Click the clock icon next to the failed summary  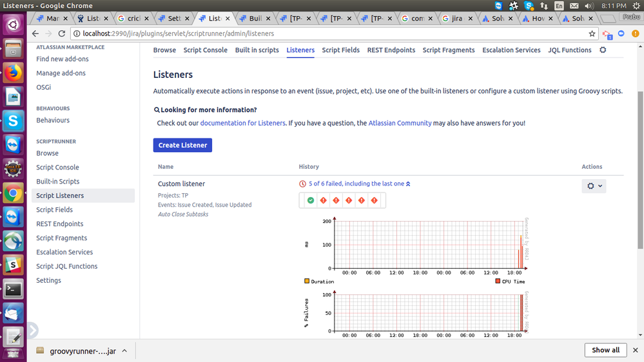point(303,184)
